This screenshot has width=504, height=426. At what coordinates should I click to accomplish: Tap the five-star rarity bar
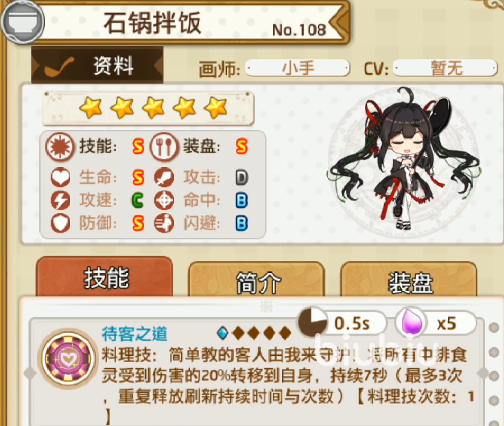click(x=148, y=108)
